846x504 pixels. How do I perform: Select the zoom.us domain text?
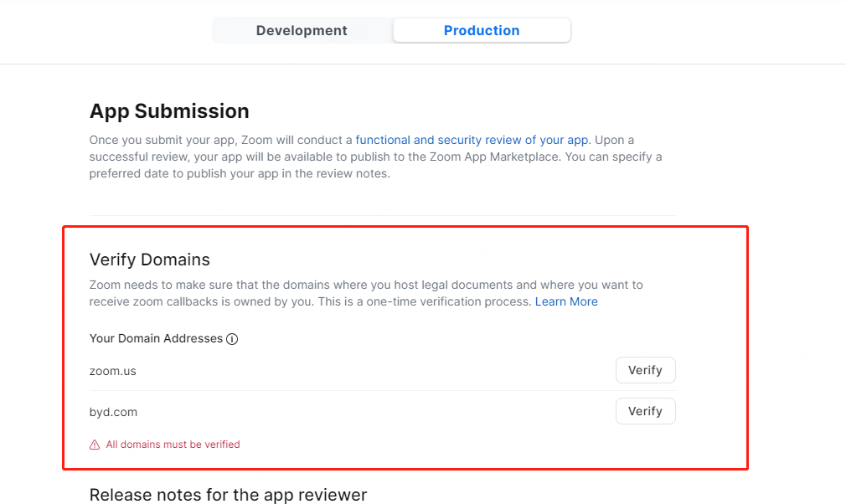pyautogui.click(x=112, y=371)
